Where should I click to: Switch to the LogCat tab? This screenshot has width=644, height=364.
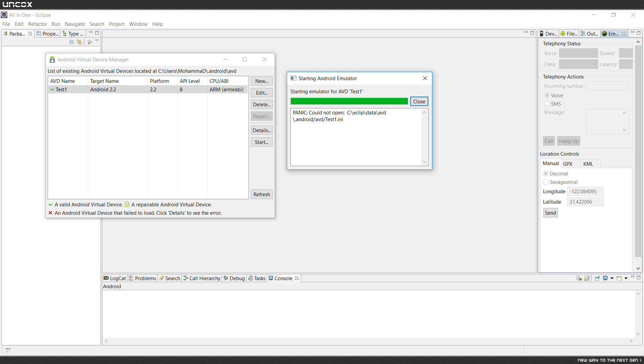point(115,278)
